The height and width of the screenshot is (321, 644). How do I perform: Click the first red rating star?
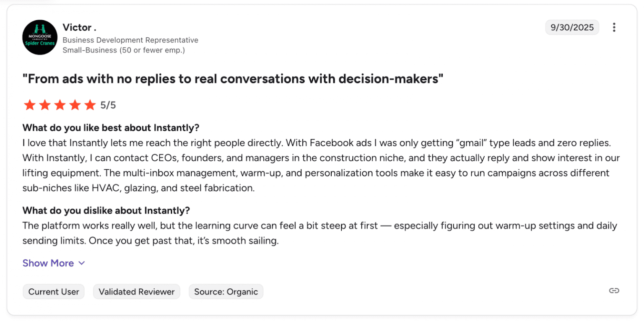coord(29,105)
